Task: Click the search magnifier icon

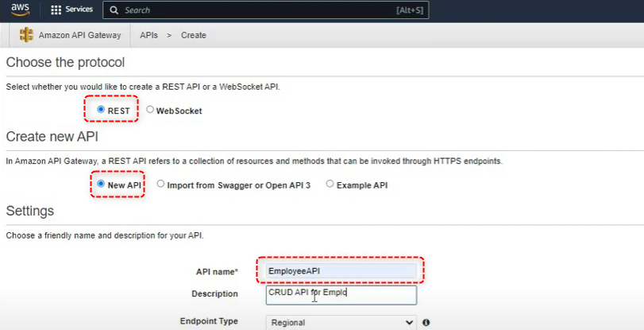Action: click(x=114, y=10)
